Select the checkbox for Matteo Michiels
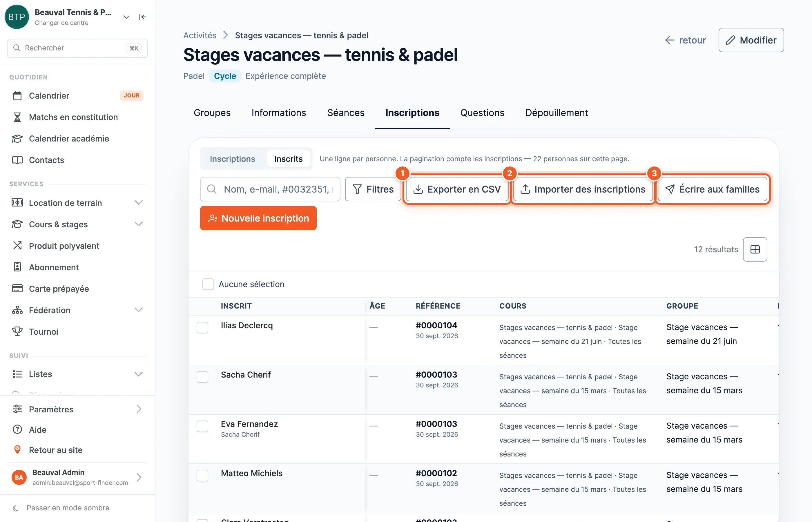The height and width of the screenshot is (522, 812). [202, 475]
